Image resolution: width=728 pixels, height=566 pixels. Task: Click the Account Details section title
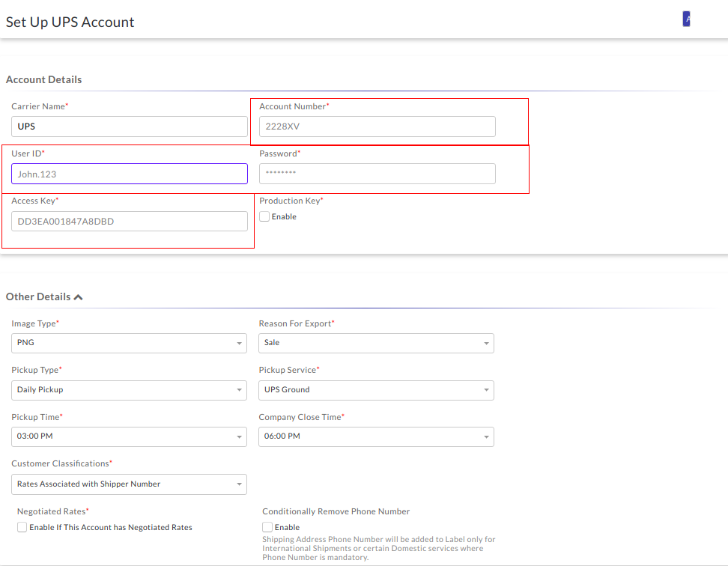43,80
